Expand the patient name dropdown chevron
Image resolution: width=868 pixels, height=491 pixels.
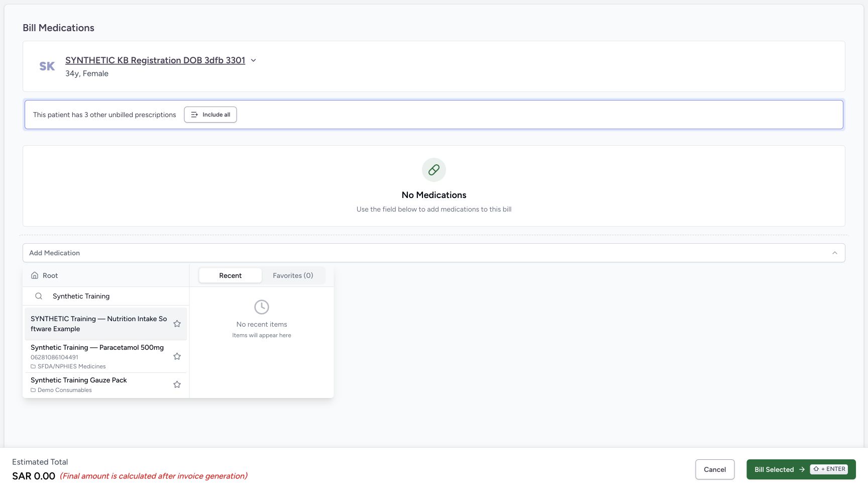point(253,60)
